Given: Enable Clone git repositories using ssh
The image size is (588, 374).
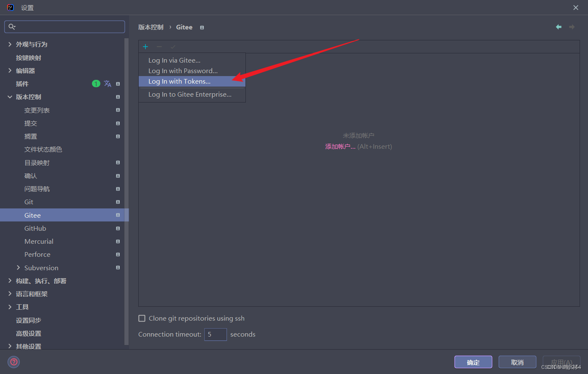Looking at the screenshot, I should [x=142, y=319].
